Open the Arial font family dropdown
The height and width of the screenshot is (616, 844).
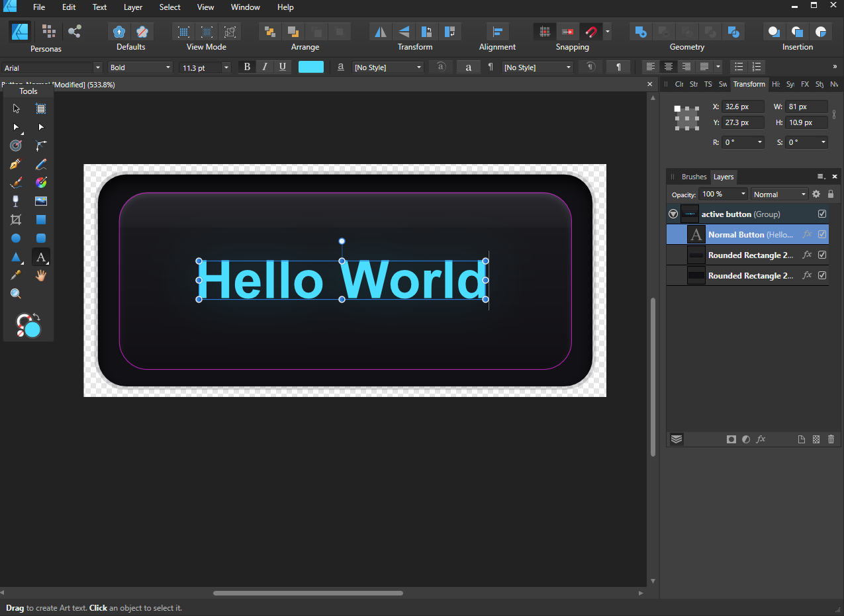[x=98, y=67]
